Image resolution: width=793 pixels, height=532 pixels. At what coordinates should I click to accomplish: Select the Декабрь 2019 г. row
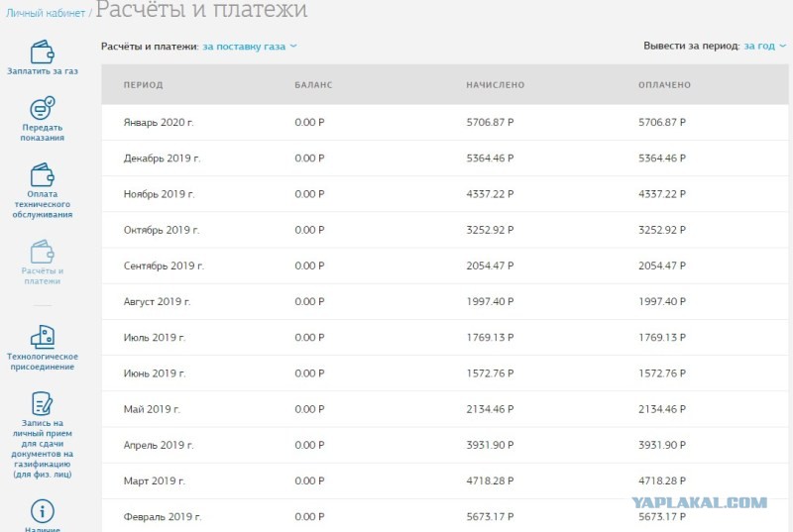(x=445, y=159)
